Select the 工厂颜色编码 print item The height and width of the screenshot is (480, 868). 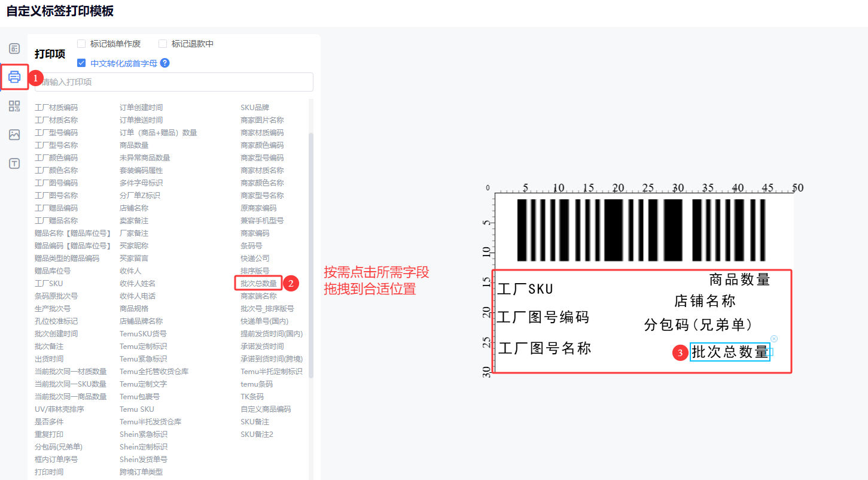(56, 158)
